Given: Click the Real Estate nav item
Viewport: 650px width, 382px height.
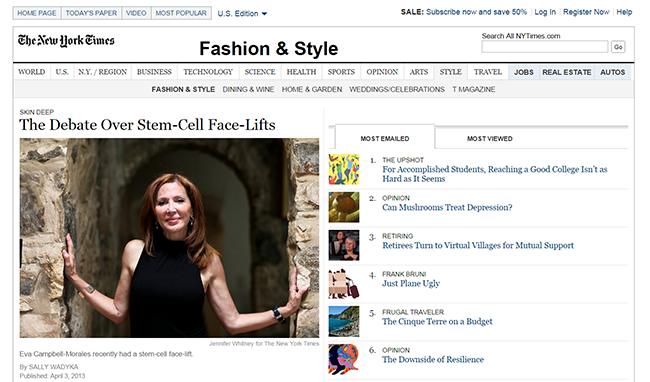Looking at the screenshot, I should pyautogui.click(x=567, y=72).
